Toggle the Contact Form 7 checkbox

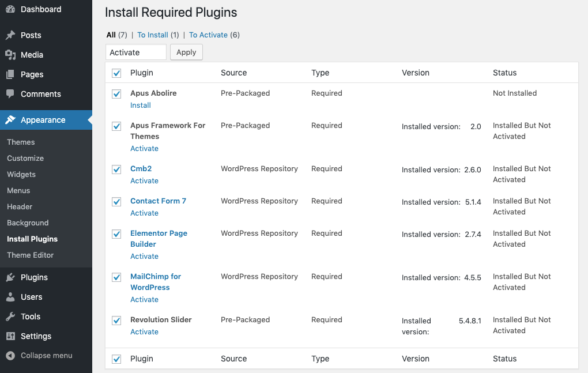(116, 202)
